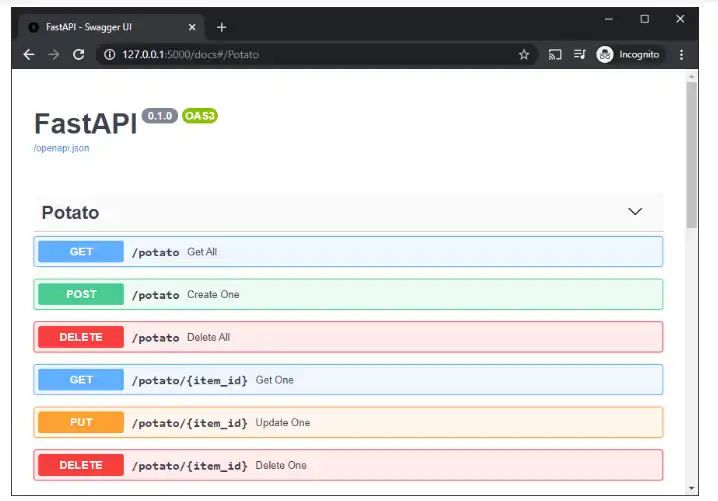718x501 pixels.
Task: Select the FastAPI - Swagger UI tab
Action: (x=110, y=27)
